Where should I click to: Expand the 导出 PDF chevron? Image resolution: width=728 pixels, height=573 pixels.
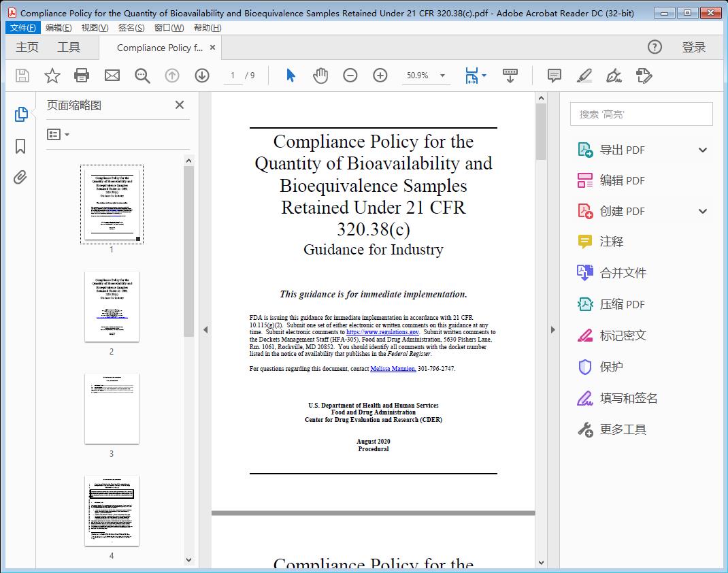click(703, 150)
